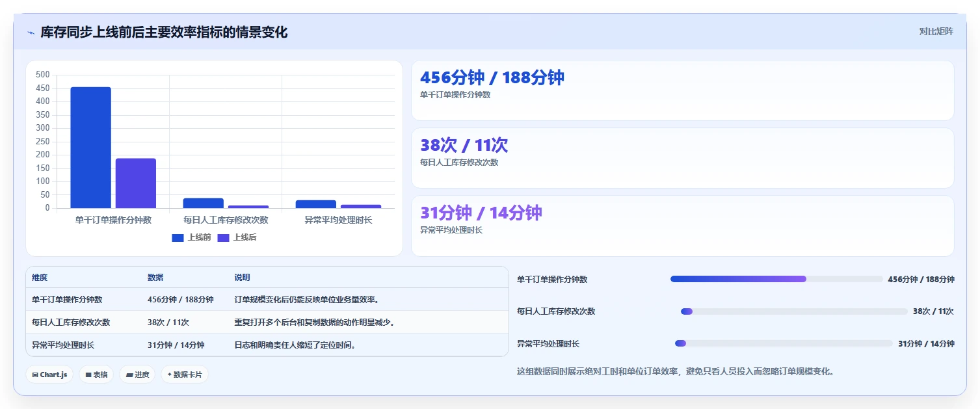This screenshot has width=980, height=409.
Task: Toggle the 上线前 legend color box
Action: 178,238
